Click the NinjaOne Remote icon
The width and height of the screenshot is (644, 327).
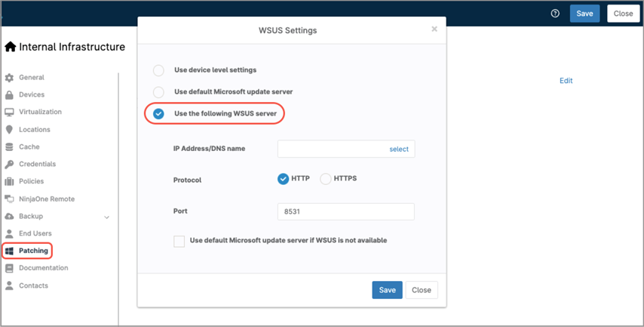coord(9,199)
